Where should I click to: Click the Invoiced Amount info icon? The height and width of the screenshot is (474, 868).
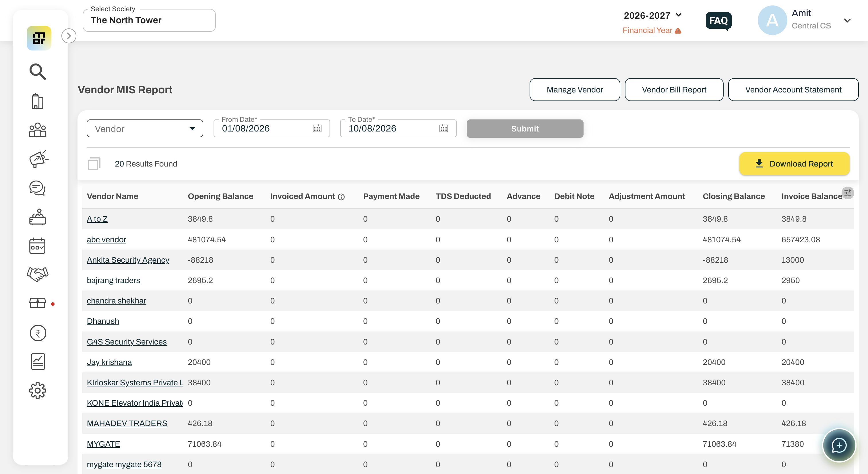tap(341, 197)
